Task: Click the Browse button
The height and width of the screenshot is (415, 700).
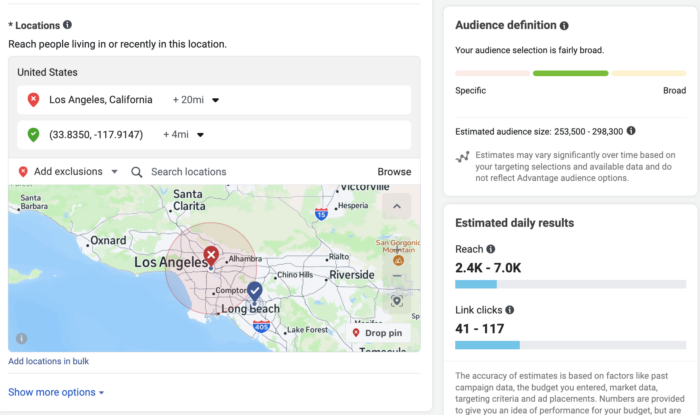Action: point(394,172)
